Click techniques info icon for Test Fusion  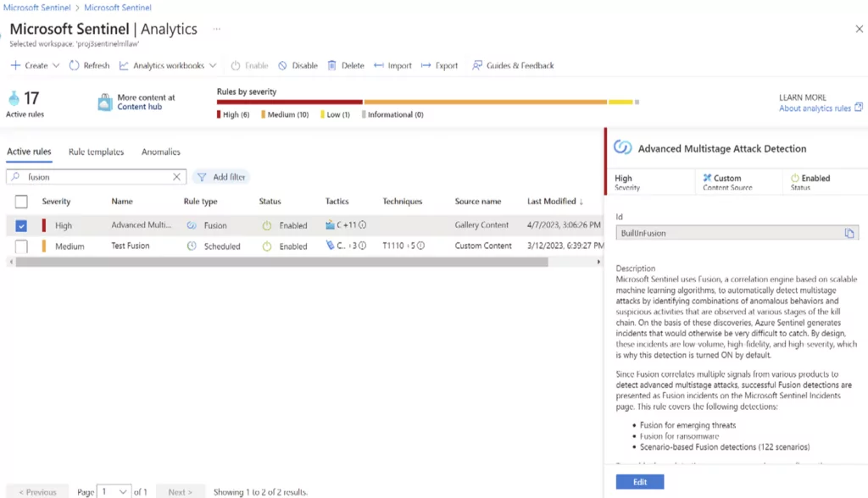tap(420, 245)
